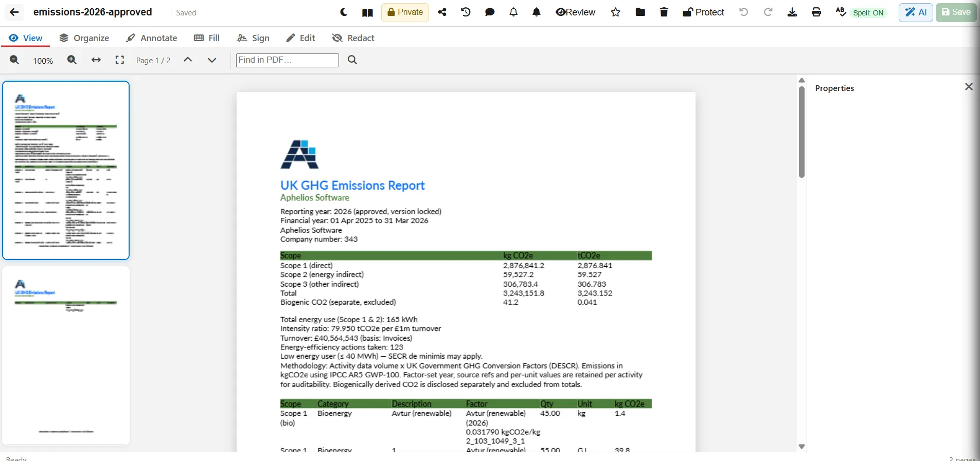Click the emissions-2026-approved file name
The height and width of the screenshot is (461, 980).
[93, 12]
